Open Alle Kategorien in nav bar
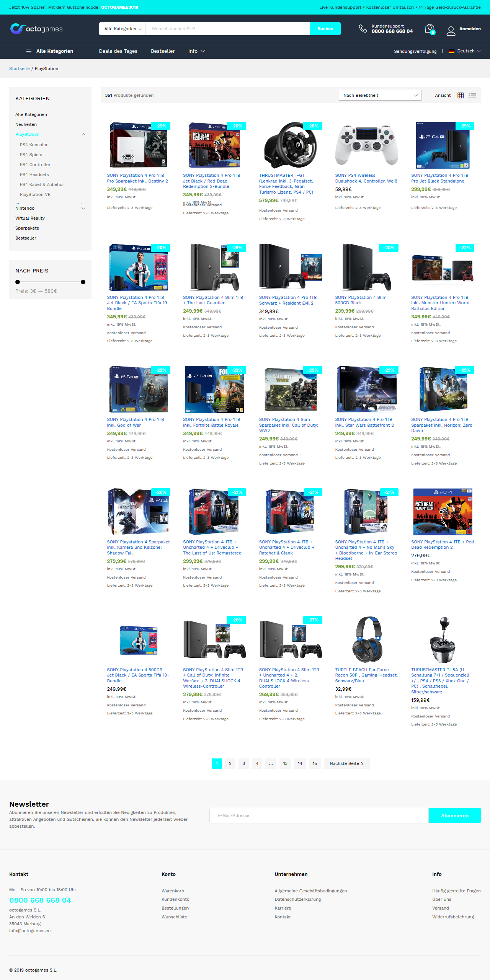The height and width of the screenshot is (980, 490). point(55,51)
